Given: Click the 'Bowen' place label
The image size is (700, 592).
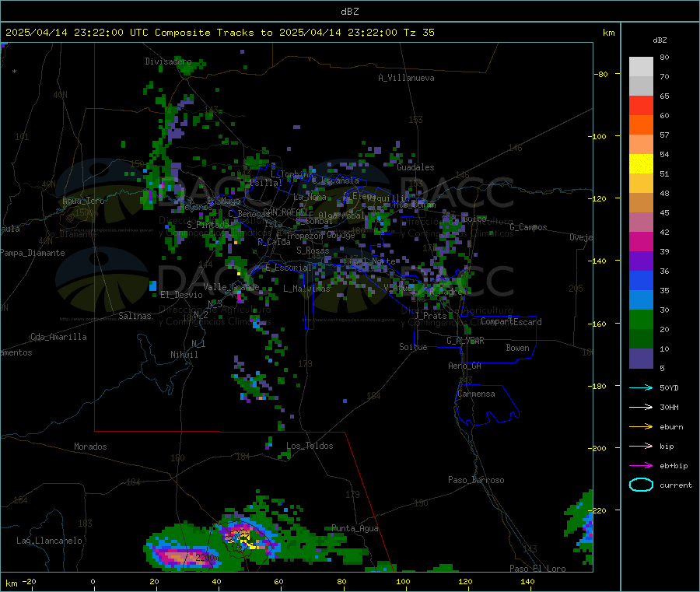Looking at the screenshot, I should pos(517,348).
